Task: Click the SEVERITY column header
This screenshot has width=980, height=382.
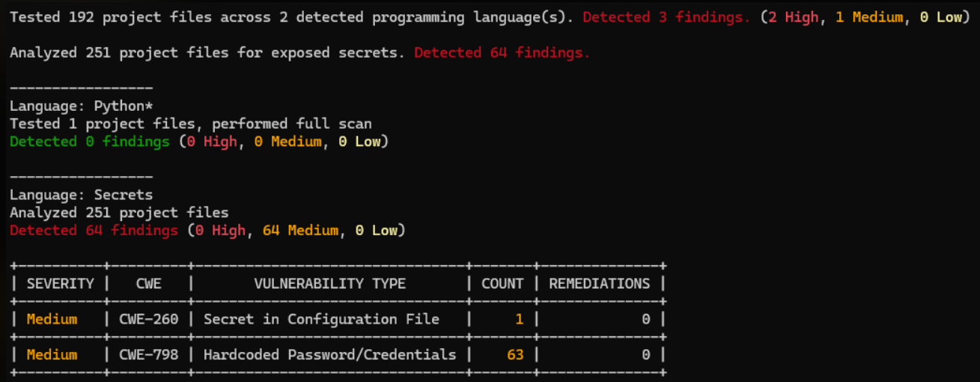Action: click(x=61, y=284)
